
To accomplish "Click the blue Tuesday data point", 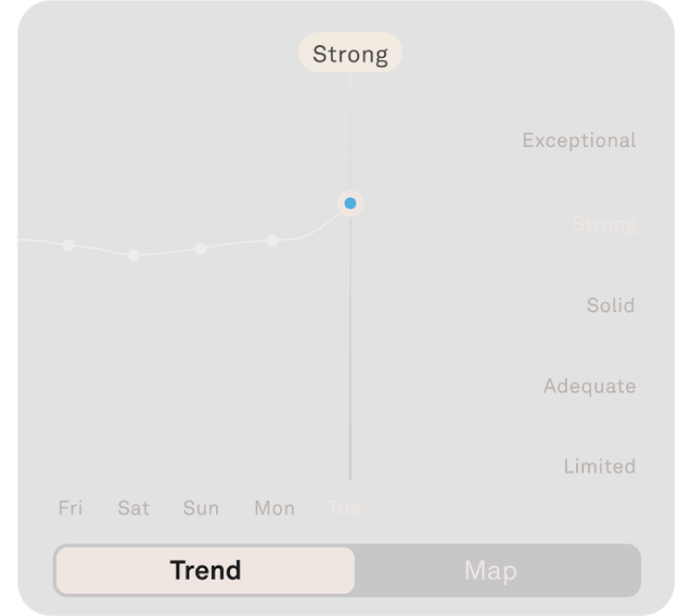I will [x=350, y=203].
